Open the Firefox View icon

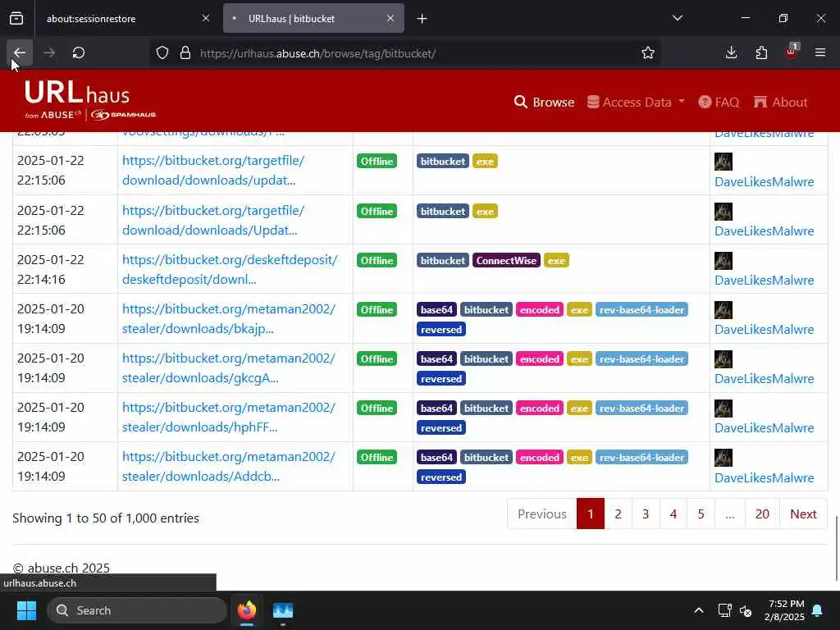16,18
